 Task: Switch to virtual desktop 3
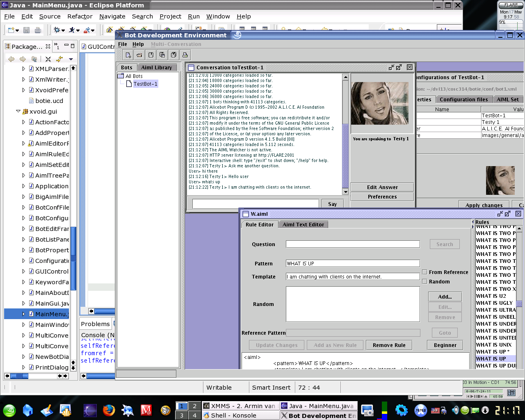click(182, 415)
